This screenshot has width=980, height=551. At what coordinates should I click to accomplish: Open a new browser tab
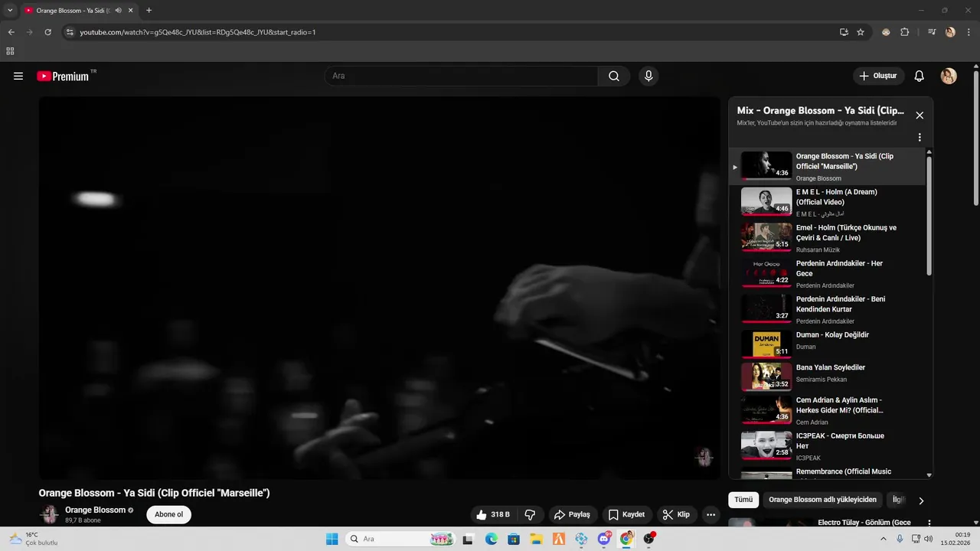coord(149,11)
